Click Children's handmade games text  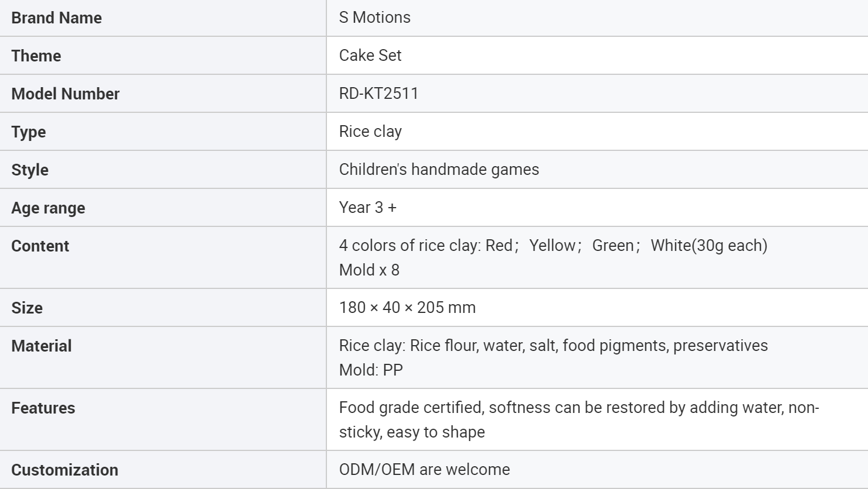pos(439,170)
